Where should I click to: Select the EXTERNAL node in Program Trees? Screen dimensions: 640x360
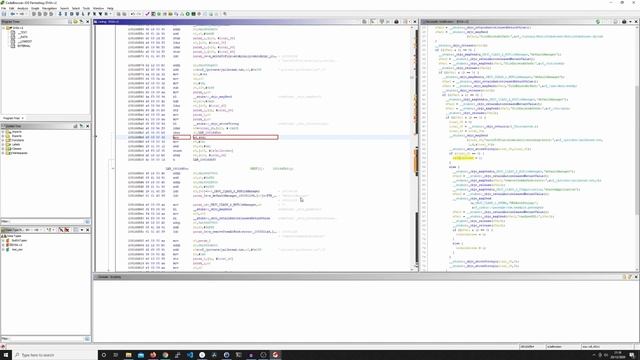click(x=24, y=46)
